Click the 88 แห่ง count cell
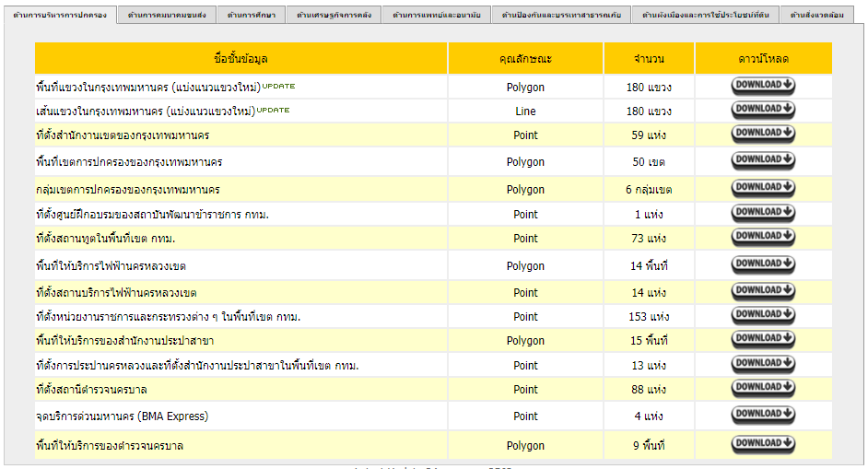The height and width of the screenshot is (469, 868). 649,390
